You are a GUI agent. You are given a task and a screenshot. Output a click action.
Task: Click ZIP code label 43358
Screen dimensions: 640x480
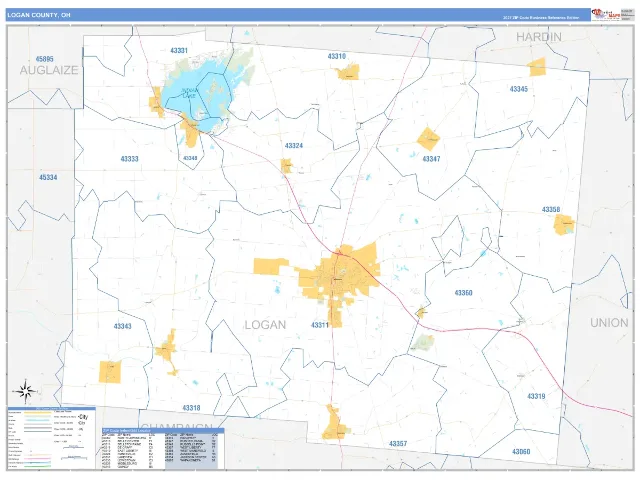click(551, 209)
